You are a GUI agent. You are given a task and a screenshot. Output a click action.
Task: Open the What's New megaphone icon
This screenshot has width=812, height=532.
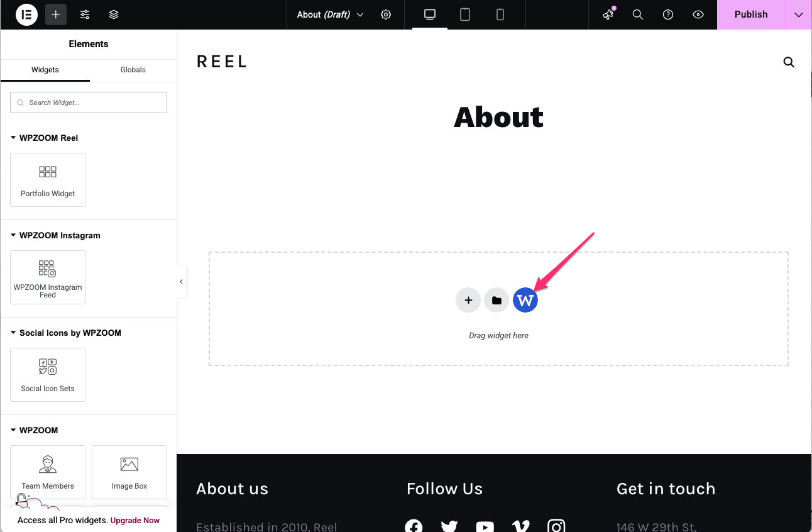[x=608, y=14]
